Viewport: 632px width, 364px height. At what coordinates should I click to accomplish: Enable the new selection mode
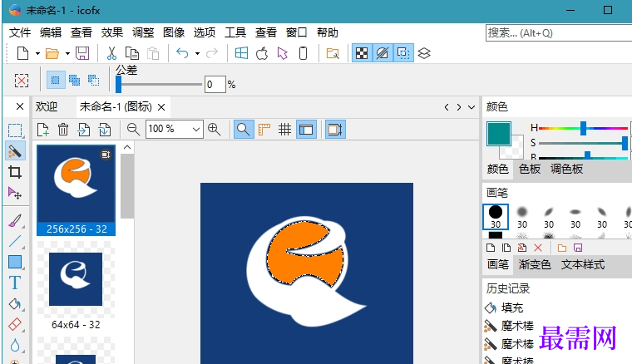pos(55,80)
